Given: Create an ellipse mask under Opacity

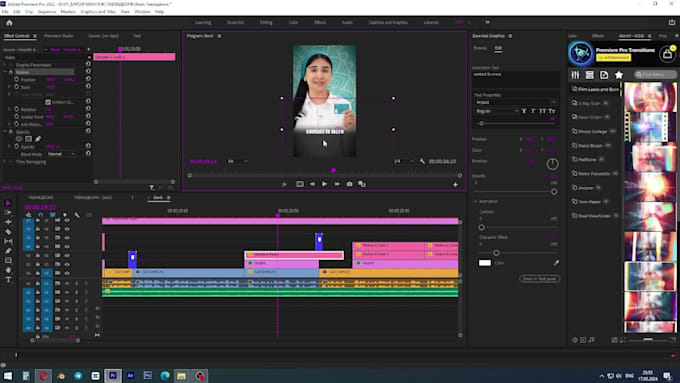Looking at the screenshot, I should coord(19,139).
